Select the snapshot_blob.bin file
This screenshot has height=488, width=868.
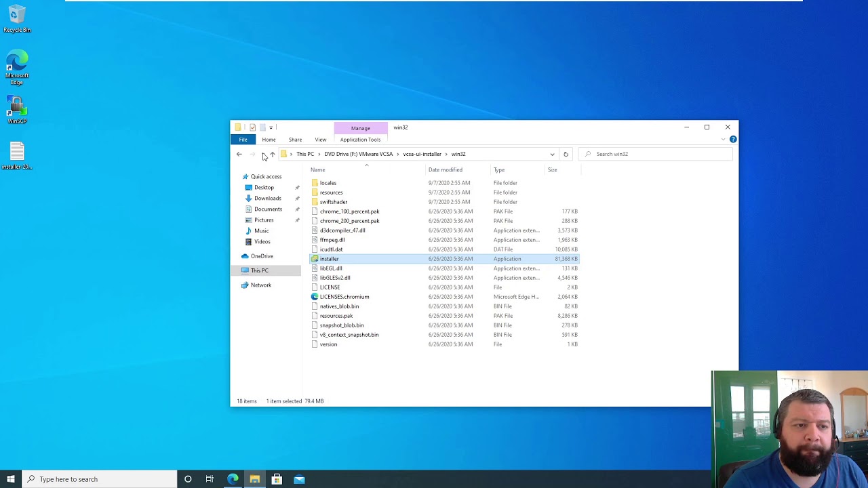pos(445,325)
